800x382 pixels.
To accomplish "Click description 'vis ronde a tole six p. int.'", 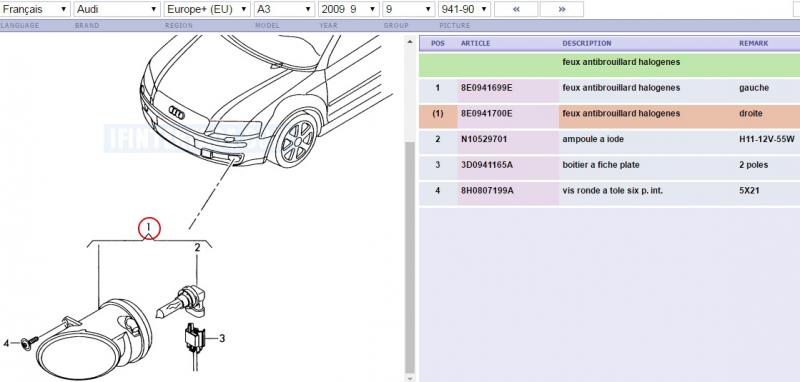I will tap(613, 190).
